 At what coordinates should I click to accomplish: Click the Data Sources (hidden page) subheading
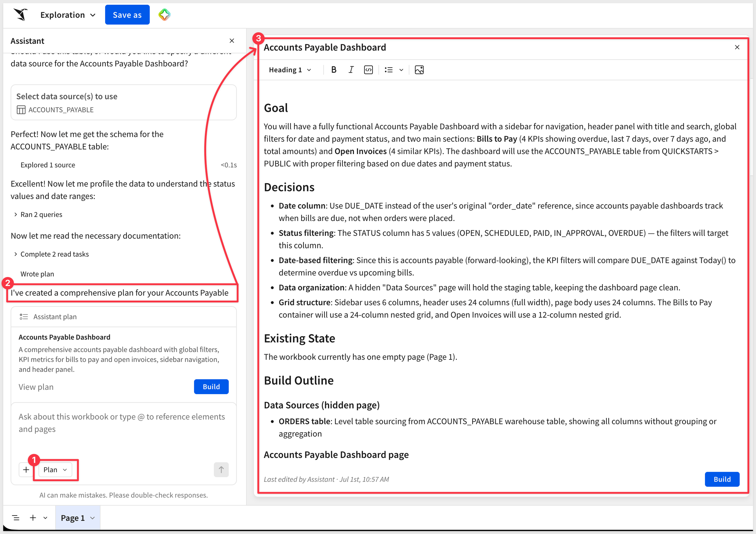(x=322, y=405)
